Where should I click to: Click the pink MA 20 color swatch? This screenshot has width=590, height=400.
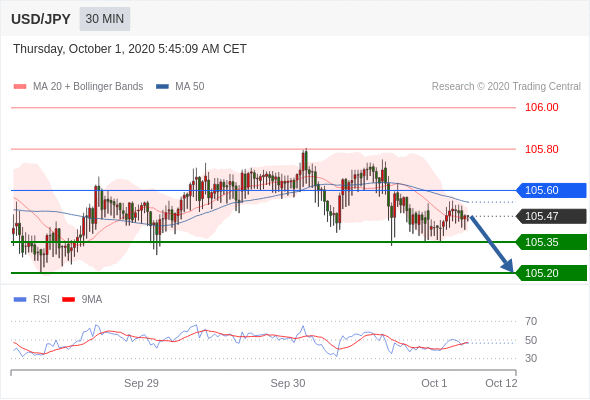click(x=20, y=87)
